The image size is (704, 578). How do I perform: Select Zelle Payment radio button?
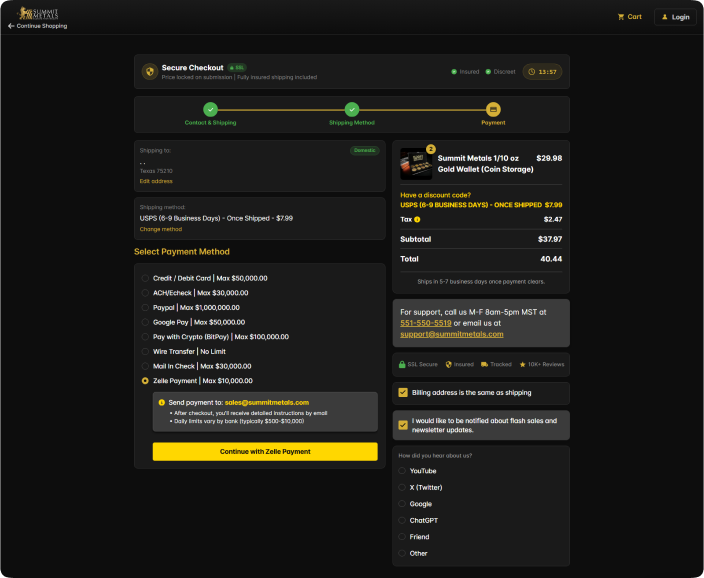click(145, 381)
